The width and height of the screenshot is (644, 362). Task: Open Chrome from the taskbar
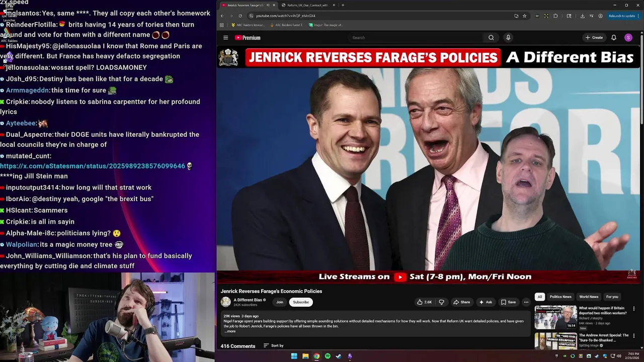(x=316, y=356)
